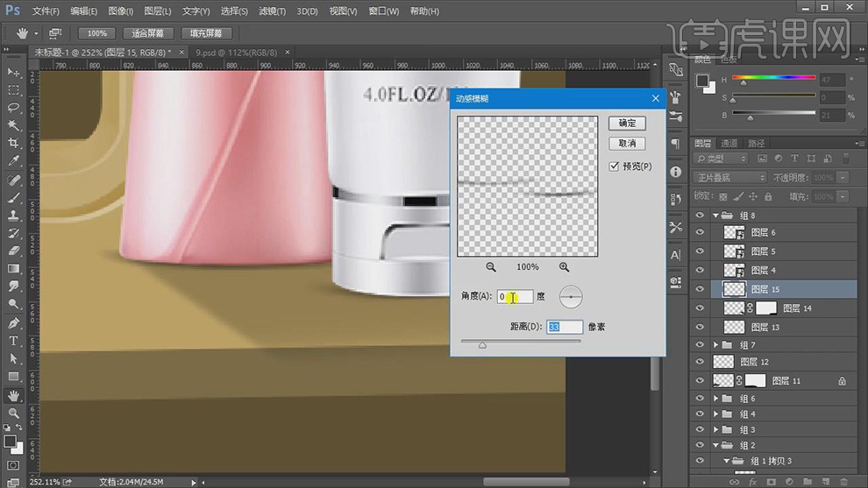Choose the Lasso tool
Viewport: 868px width, 488px height.
pos(14,108)
